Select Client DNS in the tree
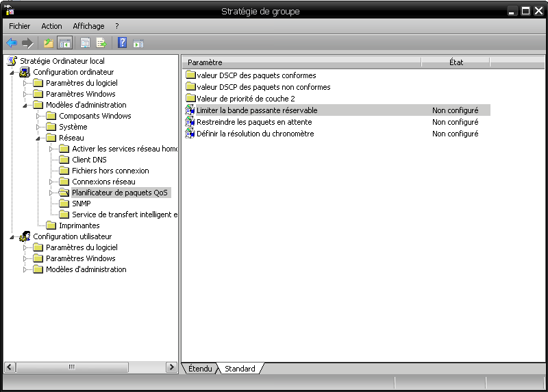 pos(89,160)
